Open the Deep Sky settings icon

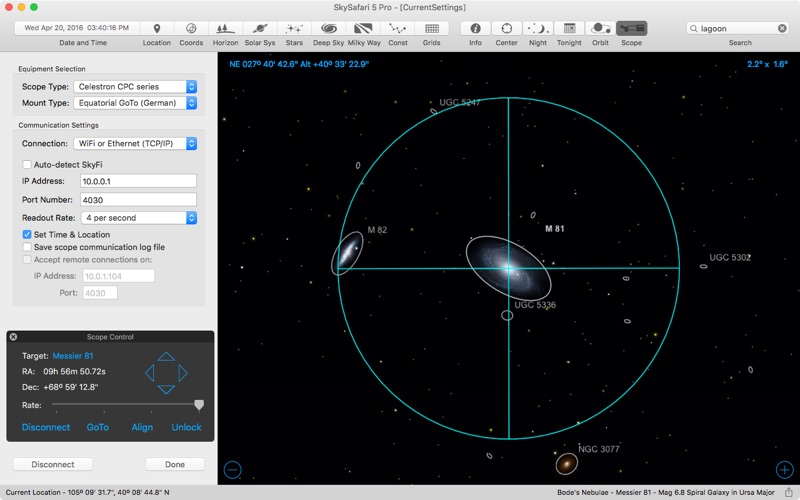pos(329,29)
